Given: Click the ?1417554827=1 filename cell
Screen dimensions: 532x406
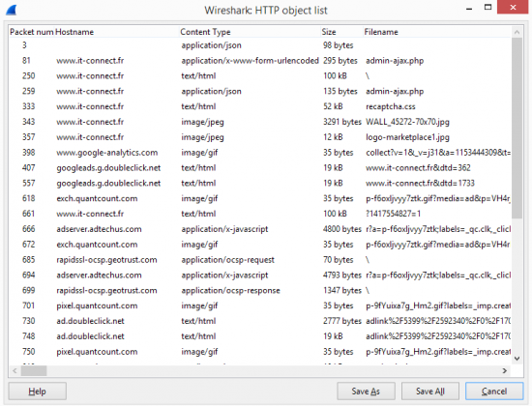Looking at the screenshot, I should [393, 214].
